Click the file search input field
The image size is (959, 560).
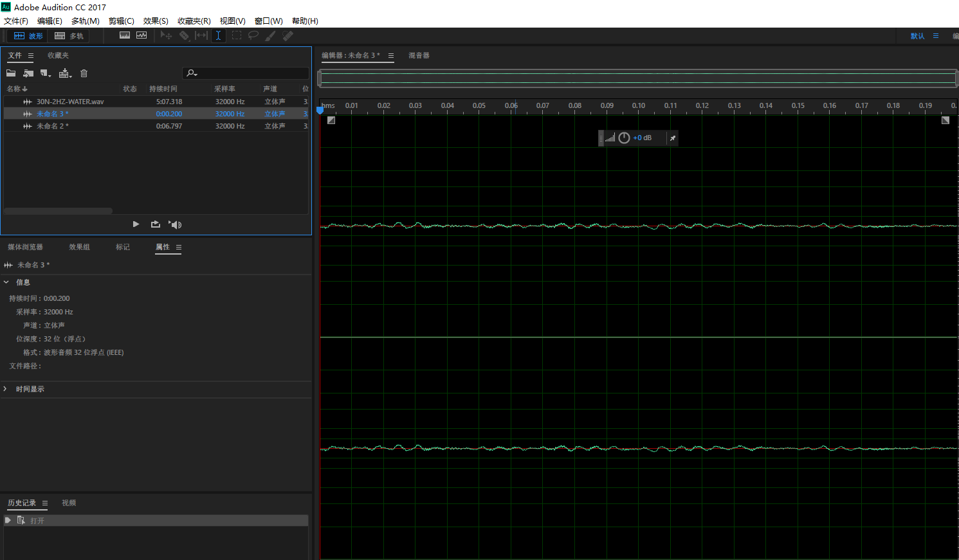point(251,73)
